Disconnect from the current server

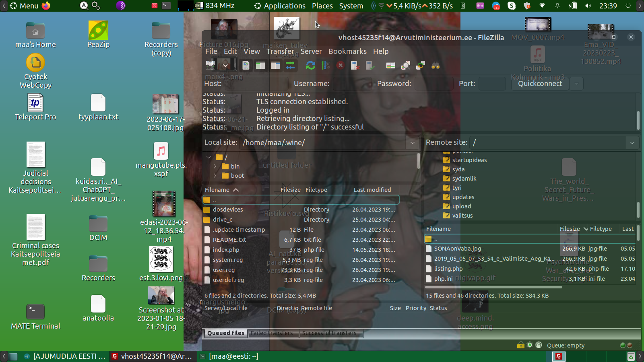(355, 65)
